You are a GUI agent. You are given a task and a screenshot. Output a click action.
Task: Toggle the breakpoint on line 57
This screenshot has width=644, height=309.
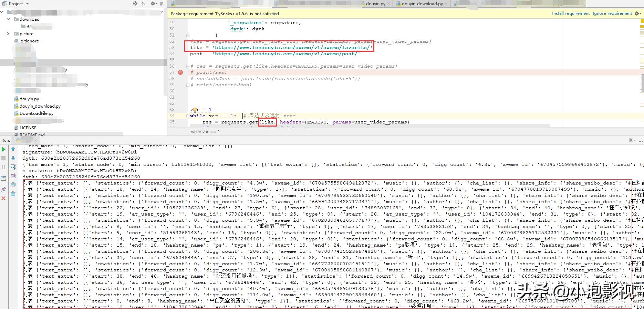click(180, 72)
